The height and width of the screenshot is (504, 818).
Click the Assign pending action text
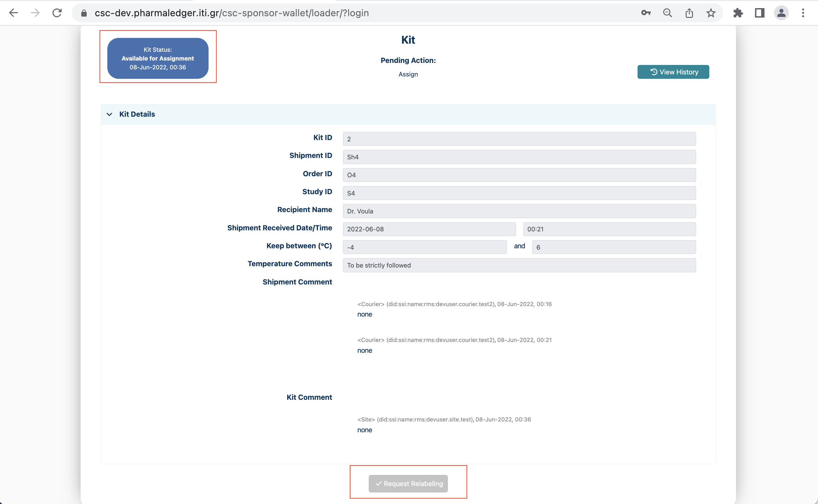(408, 74)
